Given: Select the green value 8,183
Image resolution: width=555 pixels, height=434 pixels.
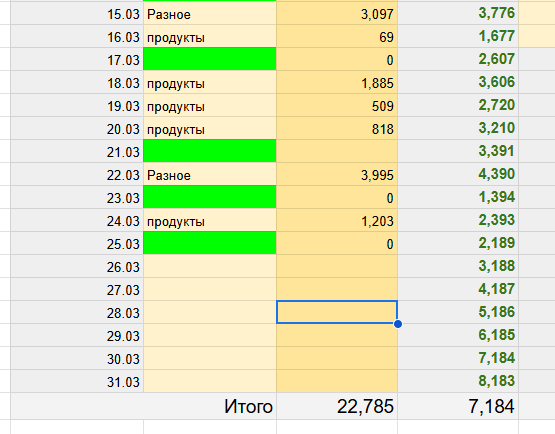Looking at the screenshot, I should [x=458, y=382].
